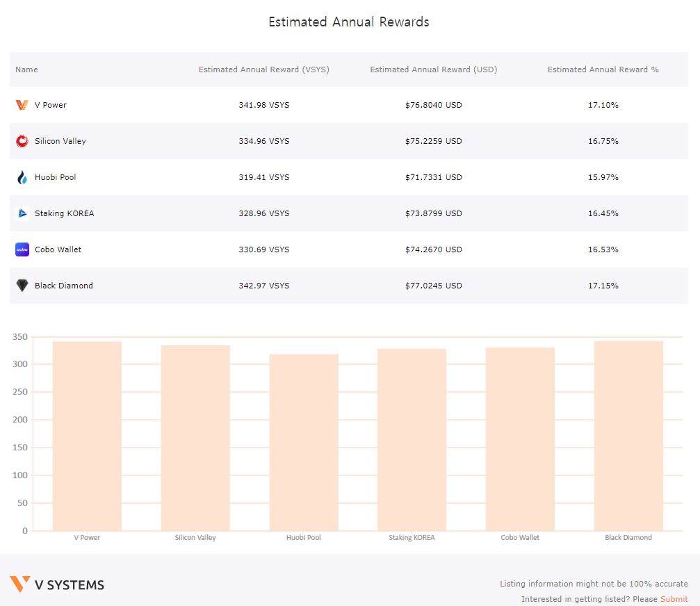This screenshot has width=700, height=606.
Task: Click the Silicon Valley chart axis label
Action: [x=195, y=538]
